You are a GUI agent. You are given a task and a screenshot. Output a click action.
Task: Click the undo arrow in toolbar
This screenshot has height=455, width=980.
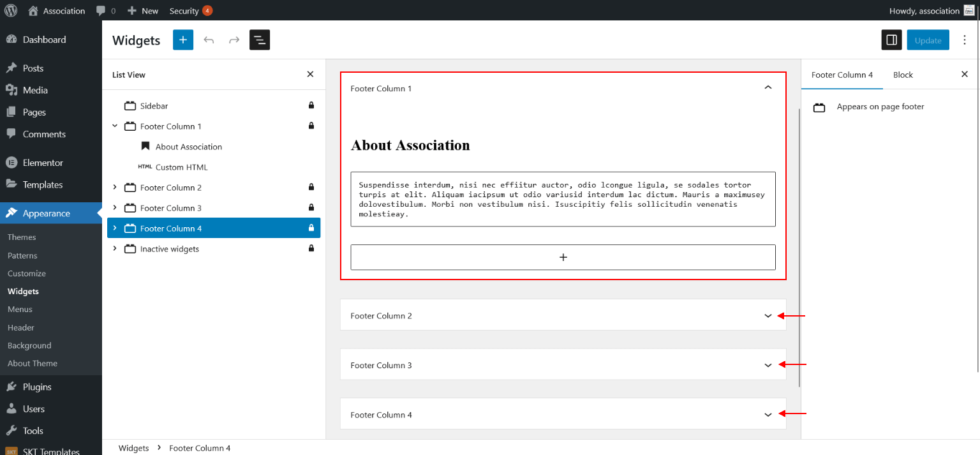point(209,40)
